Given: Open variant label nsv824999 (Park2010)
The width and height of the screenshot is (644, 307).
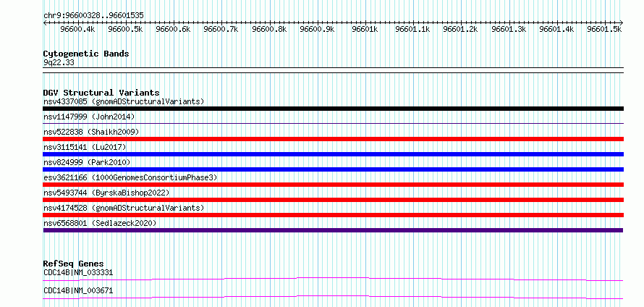Looking at the screenshot, I should (87, 162).
